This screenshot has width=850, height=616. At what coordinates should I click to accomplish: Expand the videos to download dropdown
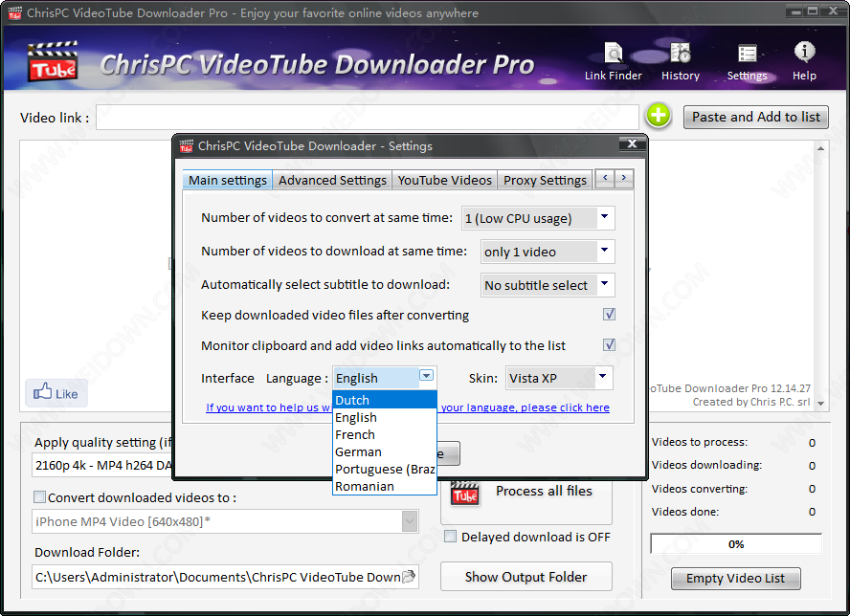coord(604,251)
